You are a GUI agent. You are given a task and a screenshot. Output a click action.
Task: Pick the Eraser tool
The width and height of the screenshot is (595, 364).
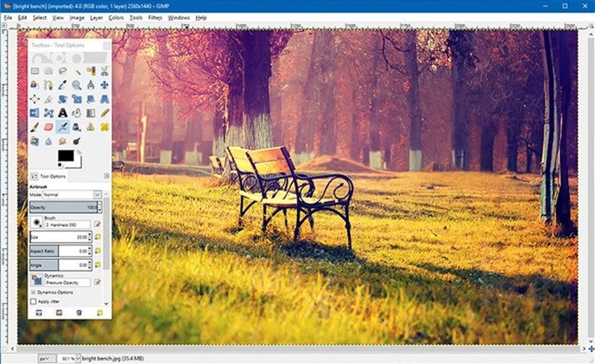click(x=48, y=126)
